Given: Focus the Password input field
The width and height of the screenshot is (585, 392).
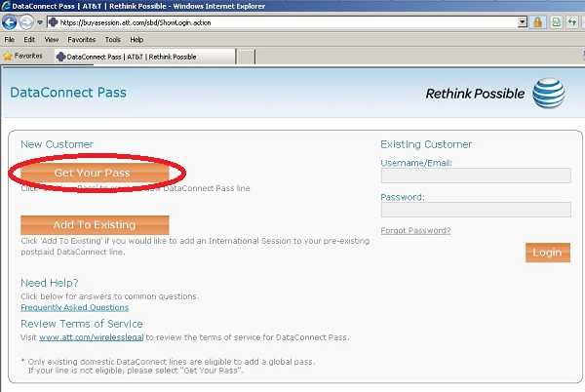Looking at the screenshot, I should [x=476, y=210].
